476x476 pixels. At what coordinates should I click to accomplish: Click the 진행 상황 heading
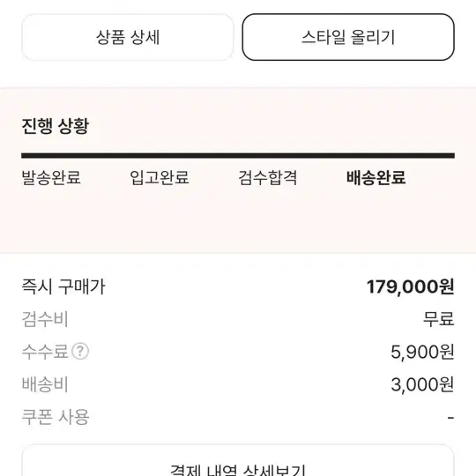pos(56,126)
